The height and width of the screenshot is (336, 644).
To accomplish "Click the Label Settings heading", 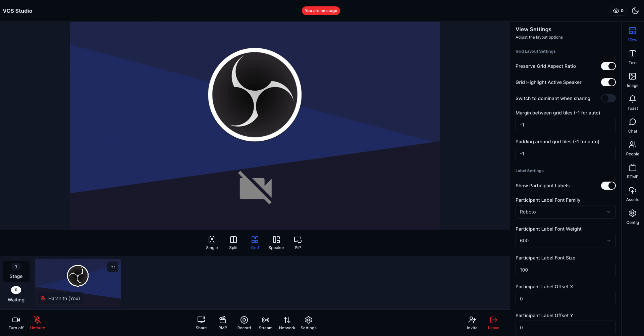I will (529, 171).
